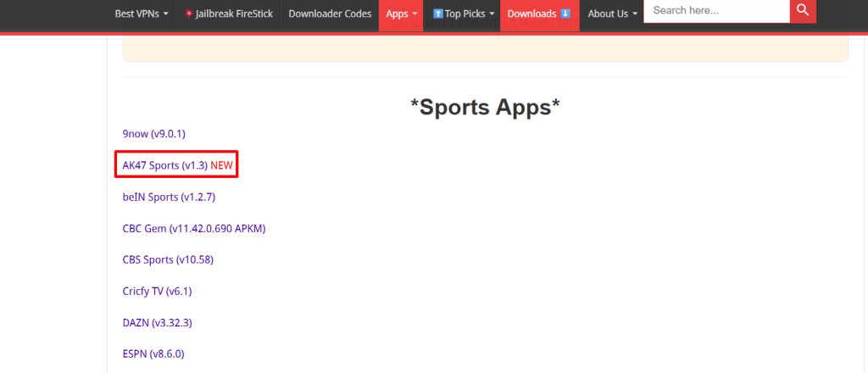Click the *Sports Apps* heading
The height and width of the screenshot is (373, 868).
(485, 108)
